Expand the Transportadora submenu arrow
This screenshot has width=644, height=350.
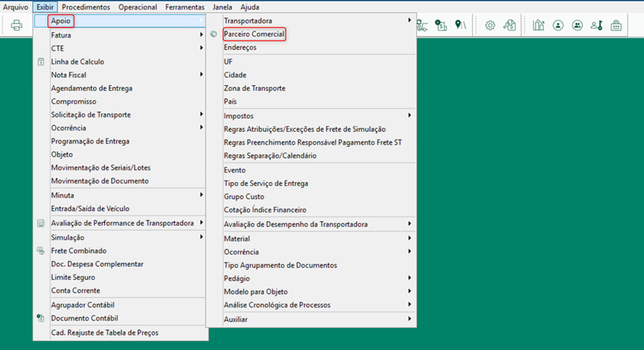point(409,20)
